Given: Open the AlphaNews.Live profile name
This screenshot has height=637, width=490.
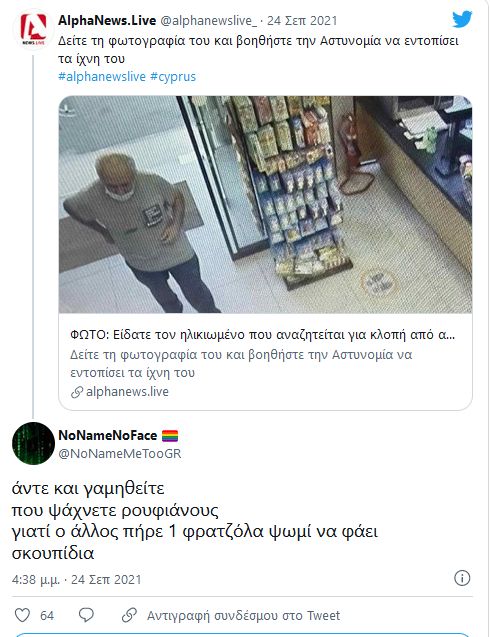Looking at the screenshot, I should click(107, 20).
